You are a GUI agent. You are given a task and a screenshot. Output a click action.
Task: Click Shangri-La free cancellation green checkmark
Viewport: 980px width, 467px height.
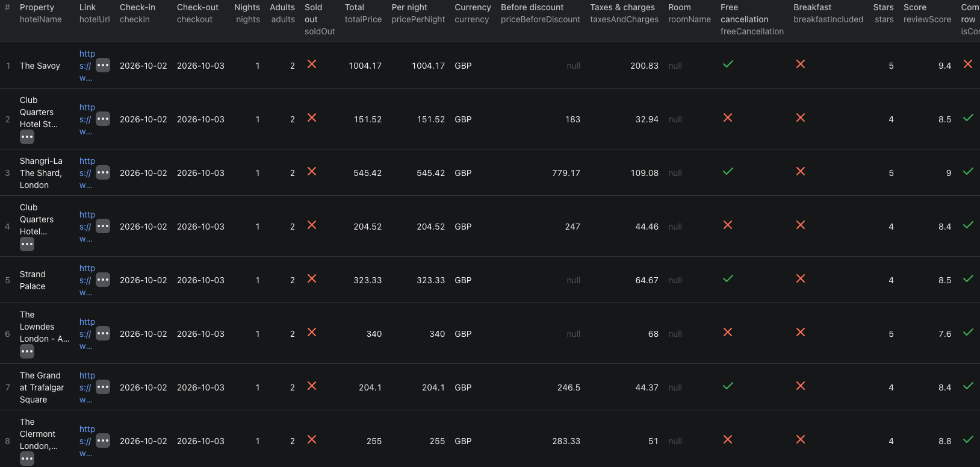(728, 171)
